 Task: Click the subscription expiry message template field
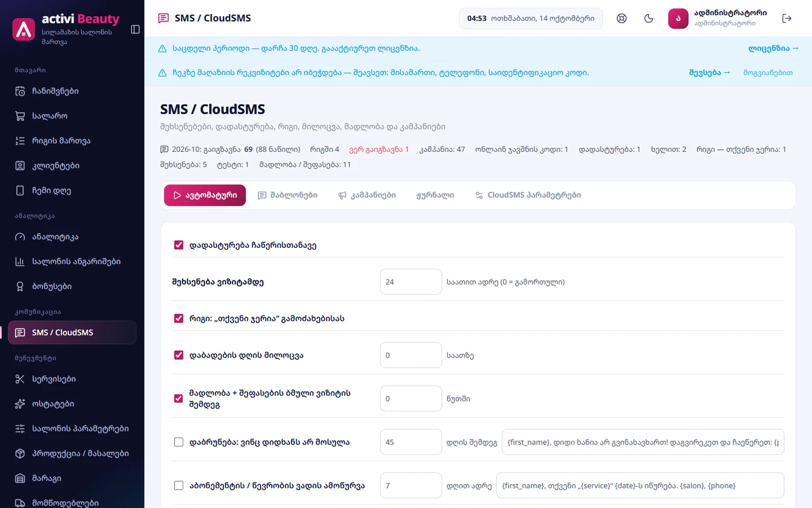click(x=640, y=486)
